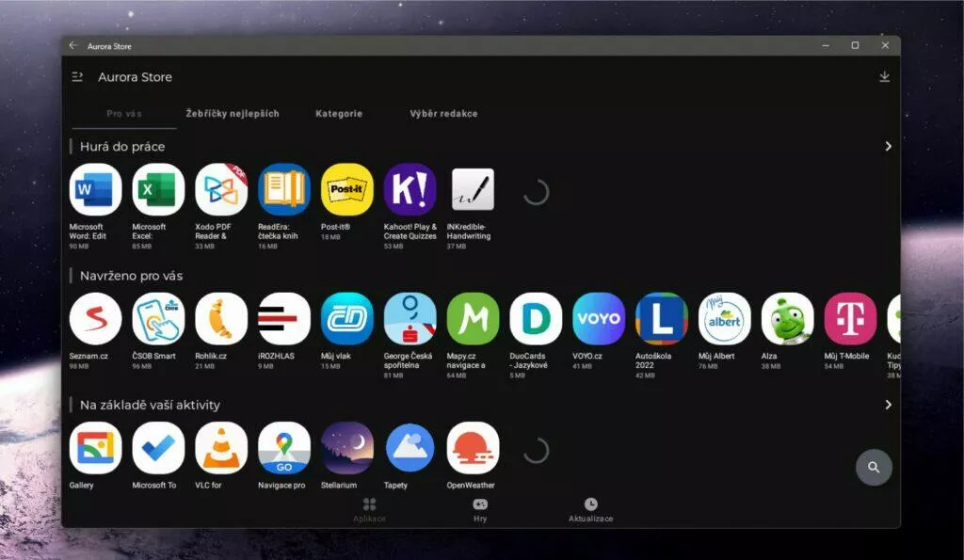Expand the Hurá do práce section arrow
The height and width of the screenshot is (560, 964).
(888, 146)
